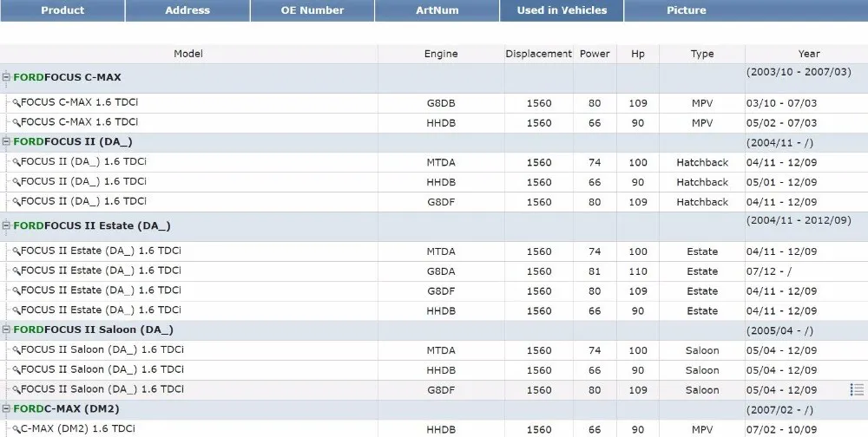Open the Used in Vehicles tab
Viewport: 868px width, 437px height.
click(x=562, y=10)
